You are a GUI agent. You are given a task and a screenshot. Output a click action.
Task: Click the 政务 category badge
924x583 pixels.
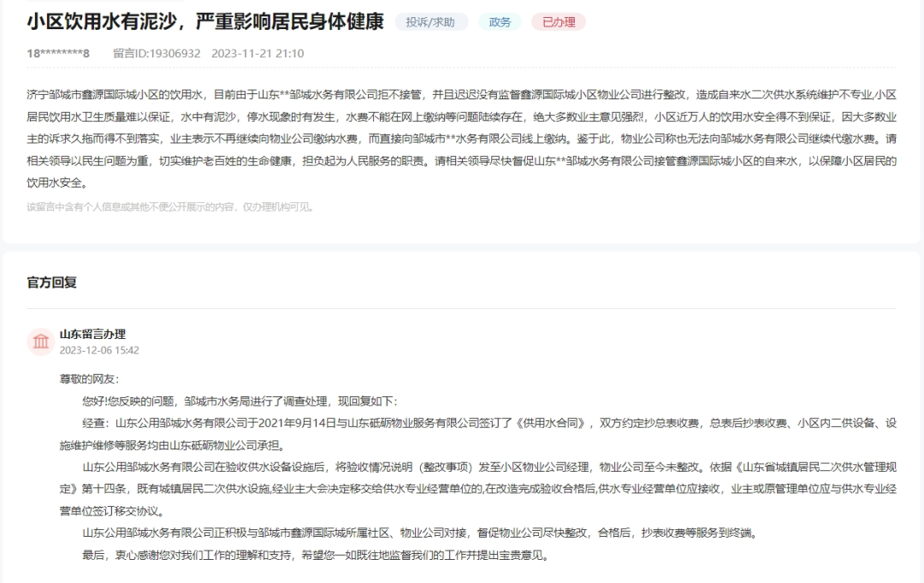tap(500, 21)
